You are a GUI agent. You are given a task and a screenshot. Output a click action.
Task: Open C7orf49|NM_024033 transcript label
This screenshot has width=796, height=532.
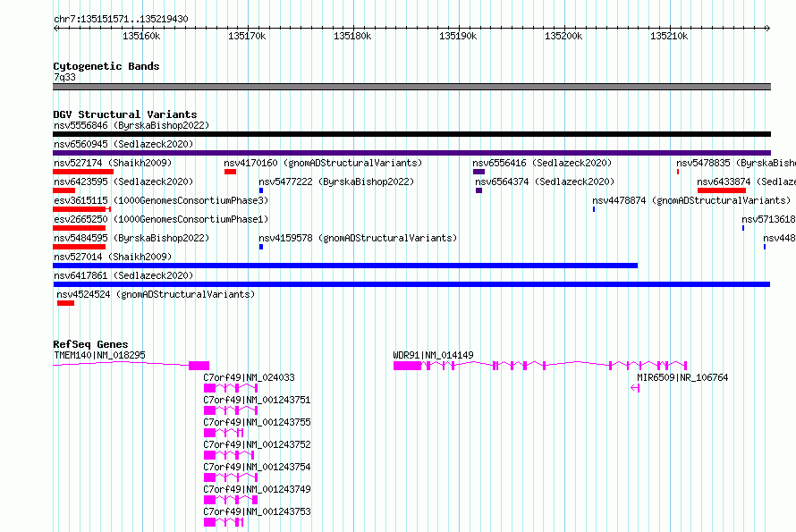249,377
